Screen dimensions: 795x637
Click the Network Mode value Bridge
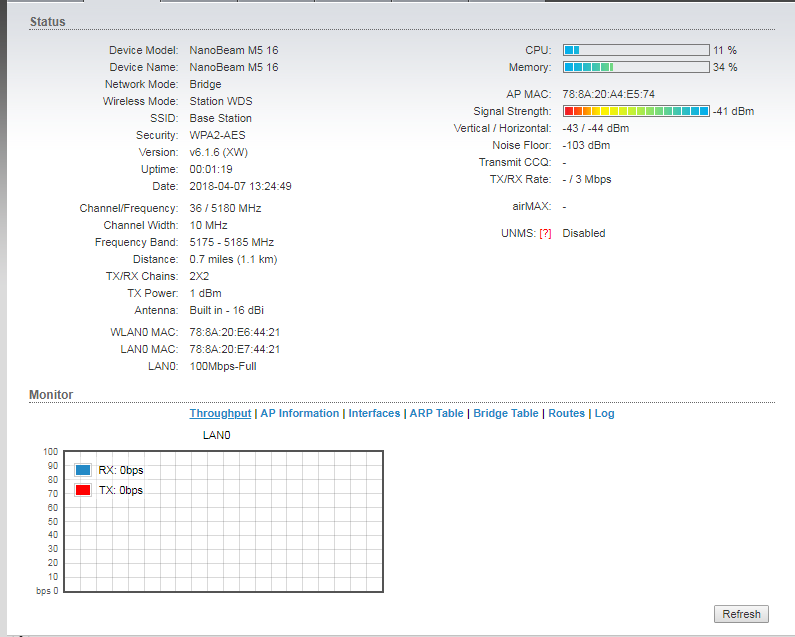tap(205, 84)
